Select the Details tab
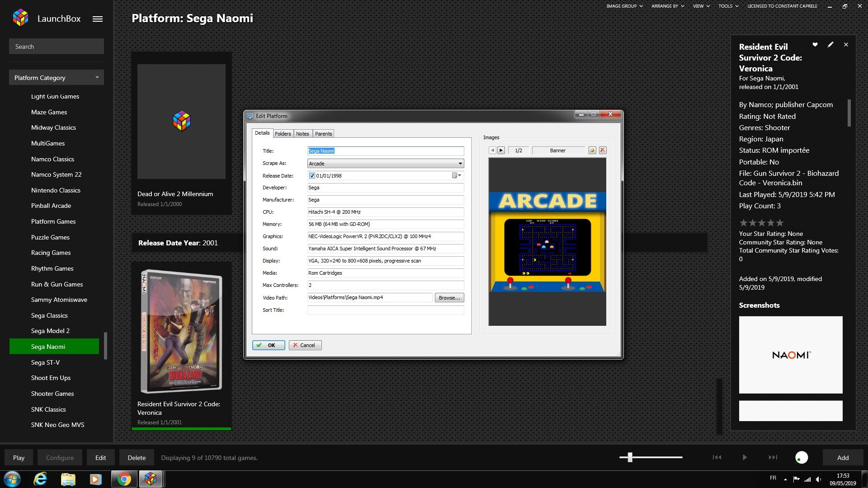Image resolution: width=868 pixels, height=488 pixels. [x=262, y=133]
